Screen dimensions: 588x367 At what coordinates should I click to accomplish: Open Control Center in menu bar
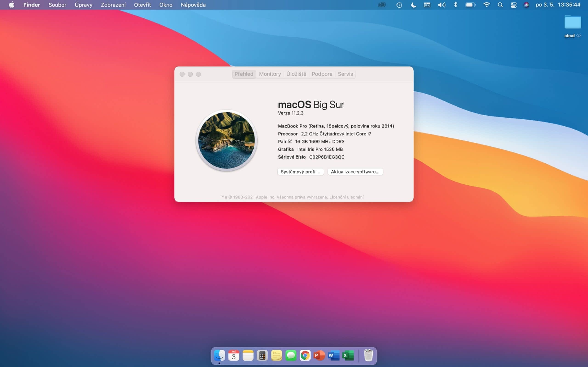pyautogui.click(x=513, y=5)
